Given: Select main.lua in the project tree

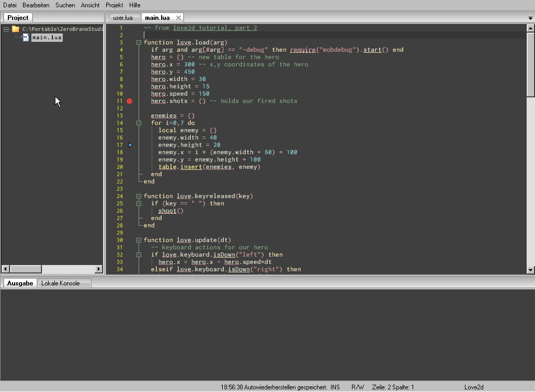Looking at the screenshot, I should (x=47, y=38).
